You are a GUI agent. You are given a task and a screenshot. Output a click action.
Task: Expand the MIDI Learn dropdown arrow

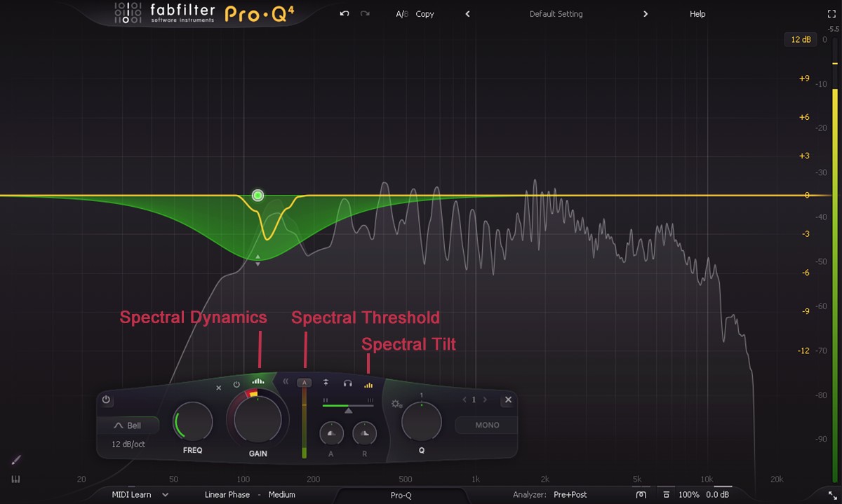[x=166, y=495]
